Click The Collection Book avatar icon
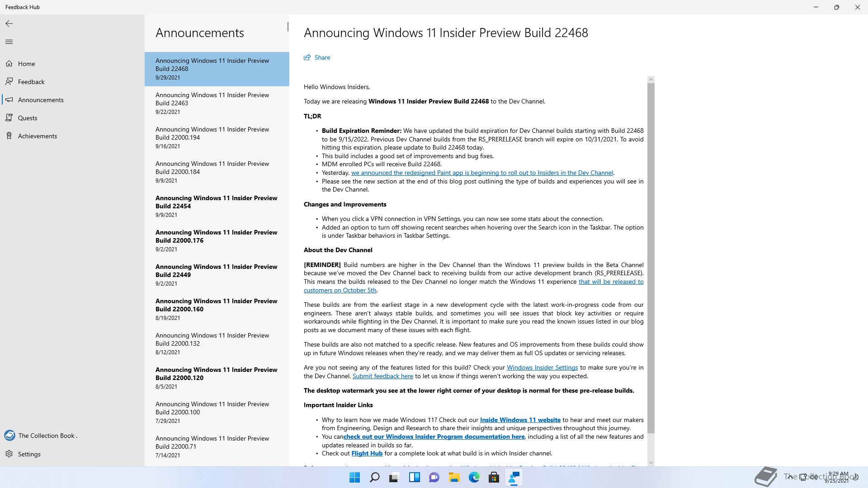The image size is (868, 488). 9,436
